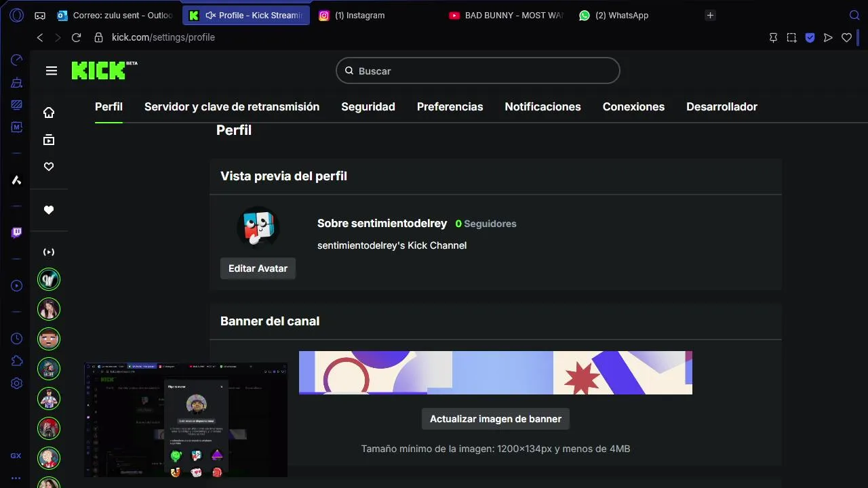Click Sobre sentimientodelrey heading text

[x=382, y=223]
